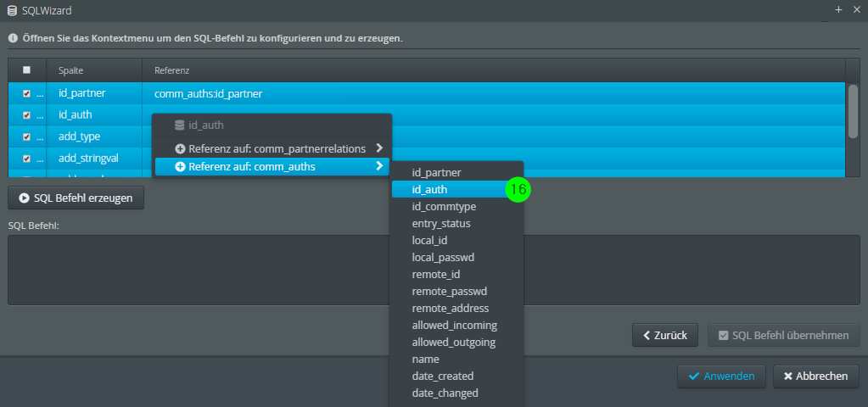Select remote_address from the submenu
This screenshot has width=868, height=407.
point(457,309)
